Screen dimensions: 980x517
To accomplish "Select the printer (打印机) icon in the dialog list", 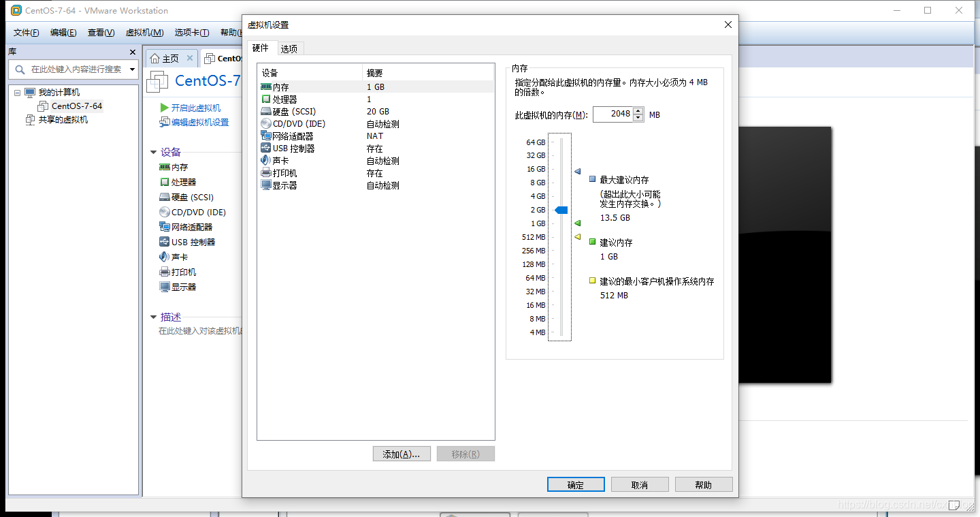I will pyautogui.click(x=266, y=173).
